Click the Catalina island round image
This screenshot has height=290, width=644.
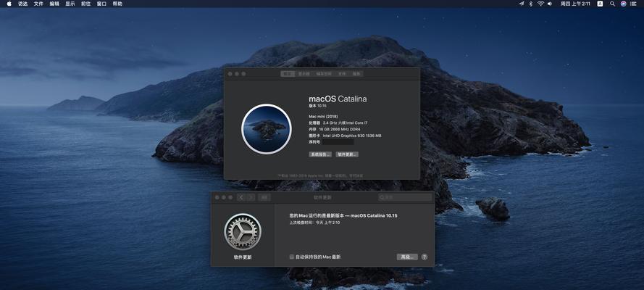tap(267, 129)
